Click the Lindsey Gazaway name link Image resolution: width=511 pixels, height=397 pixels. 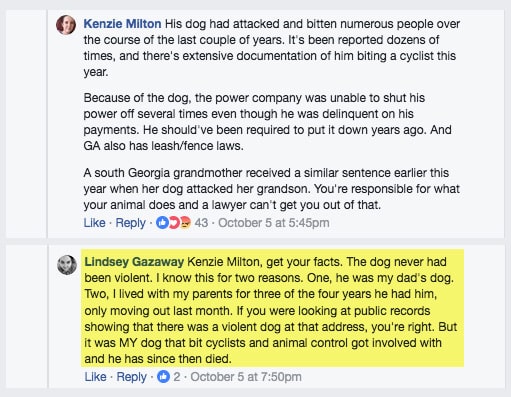pos(134,262)
